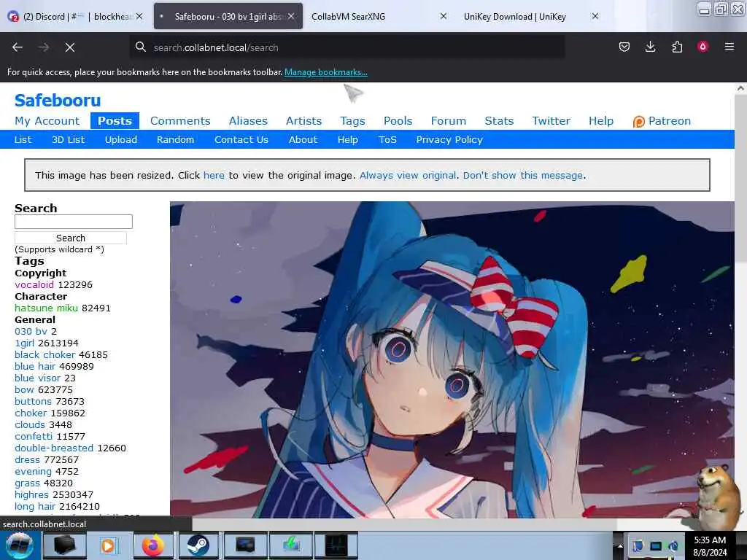Open the Contact Us page
The height and width of the screenshot is (560, 747).
[241, 139]
